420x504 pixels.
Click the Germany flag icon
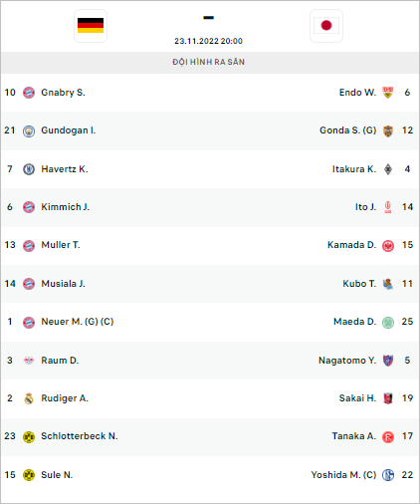[91, 26]
